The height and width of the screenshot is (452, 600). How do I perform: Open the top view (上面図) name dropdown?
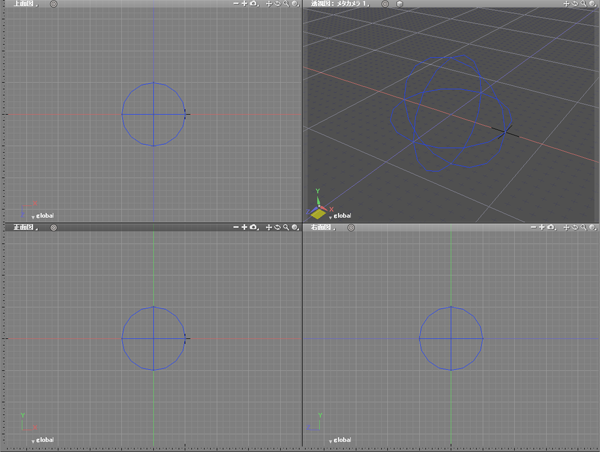click(18, 4)
